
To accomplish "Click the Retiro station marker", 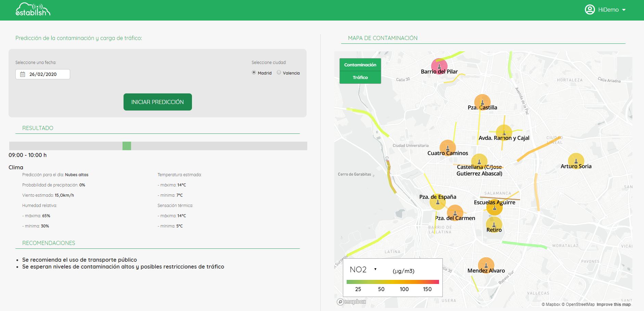I will click(x=494, y=224).
